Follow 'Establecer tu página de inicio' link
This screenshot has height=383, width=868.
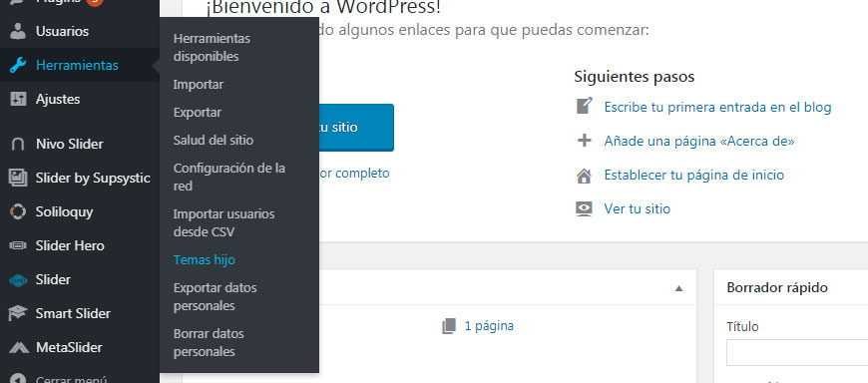[693, 176]
